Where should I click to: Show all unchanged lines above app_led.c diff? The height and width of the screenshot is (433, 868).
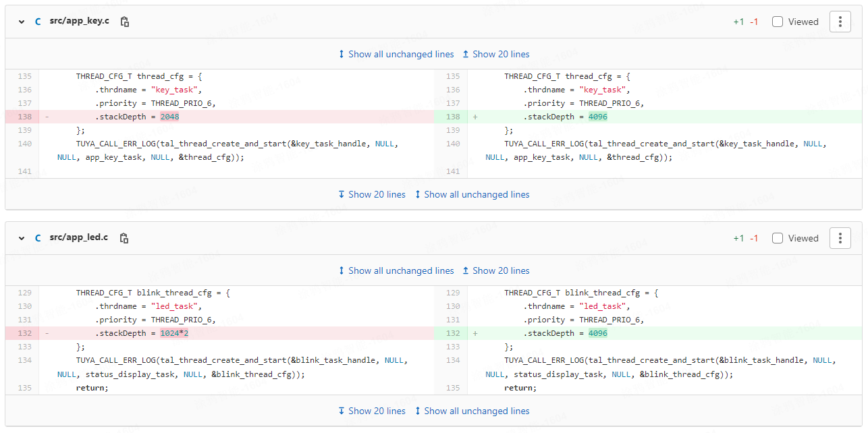[396, 270]
